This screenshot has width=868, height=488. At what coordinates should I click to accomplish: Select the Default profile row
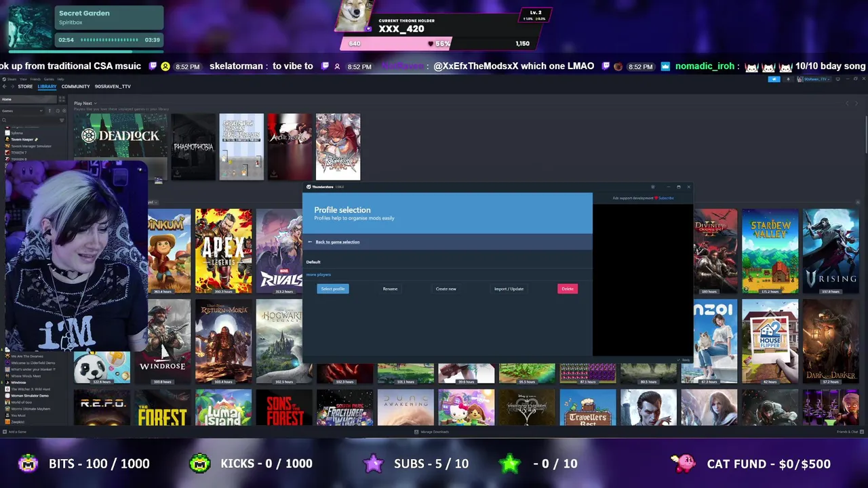point(448,262)
